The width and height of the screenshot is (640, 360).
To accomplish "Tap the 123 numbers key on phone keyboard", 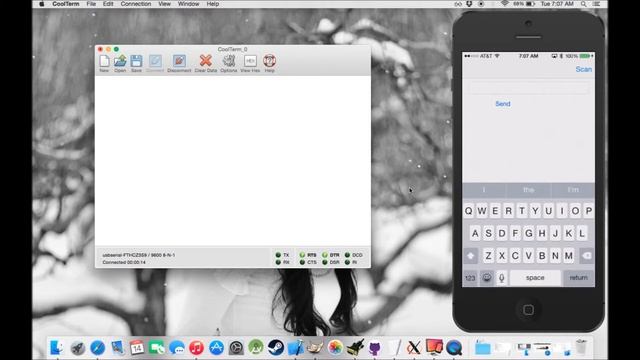I will pyautogui.click(x=470, y=278).
